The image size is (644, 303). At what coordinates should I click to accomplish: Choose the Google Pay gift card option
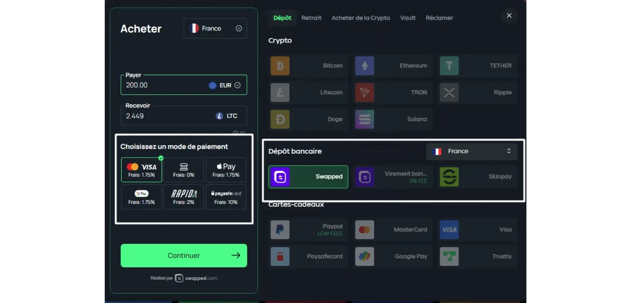(x=393, y=257)
